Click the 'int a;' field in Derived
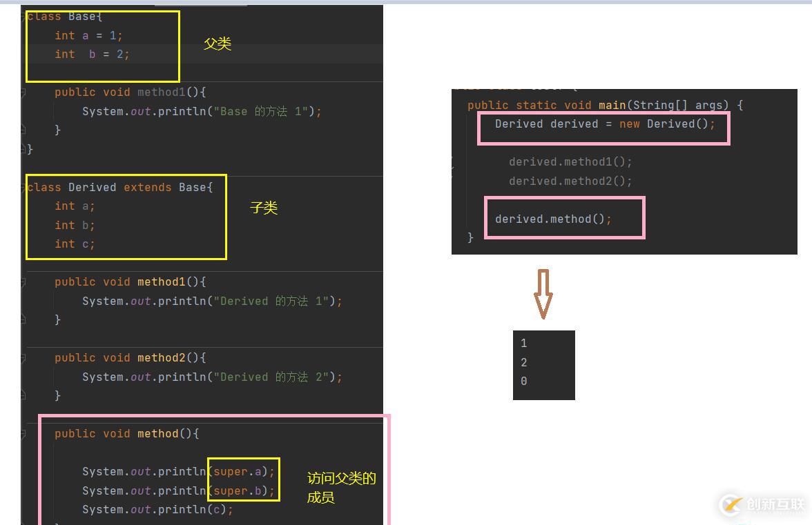 point(75,206)
